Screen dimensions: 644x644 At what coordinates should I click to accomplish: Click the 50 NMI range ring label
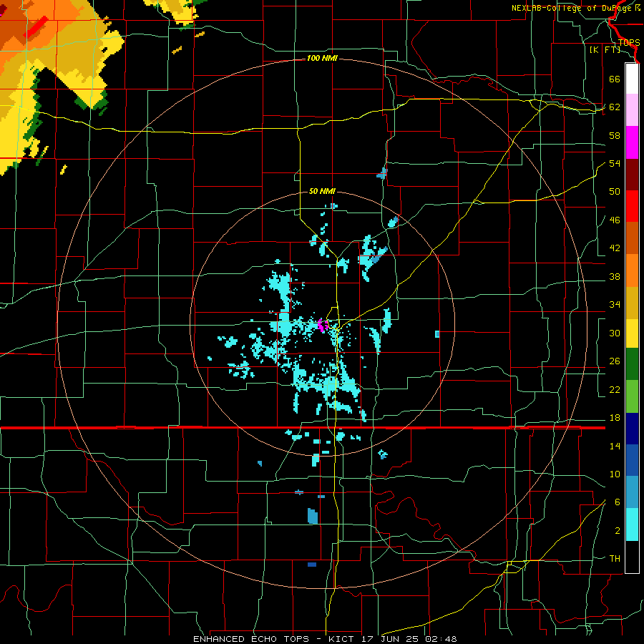coord(322,191)
